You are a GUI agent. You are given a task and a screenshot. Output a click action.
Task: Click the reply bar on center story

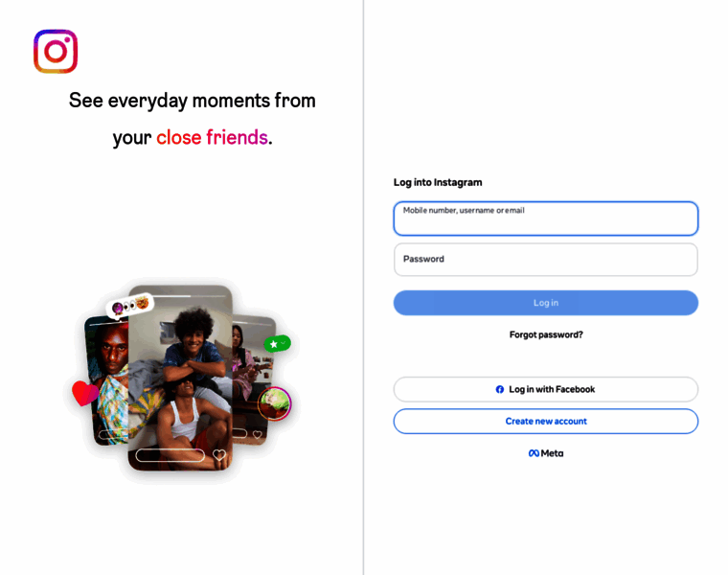point(170,455)
